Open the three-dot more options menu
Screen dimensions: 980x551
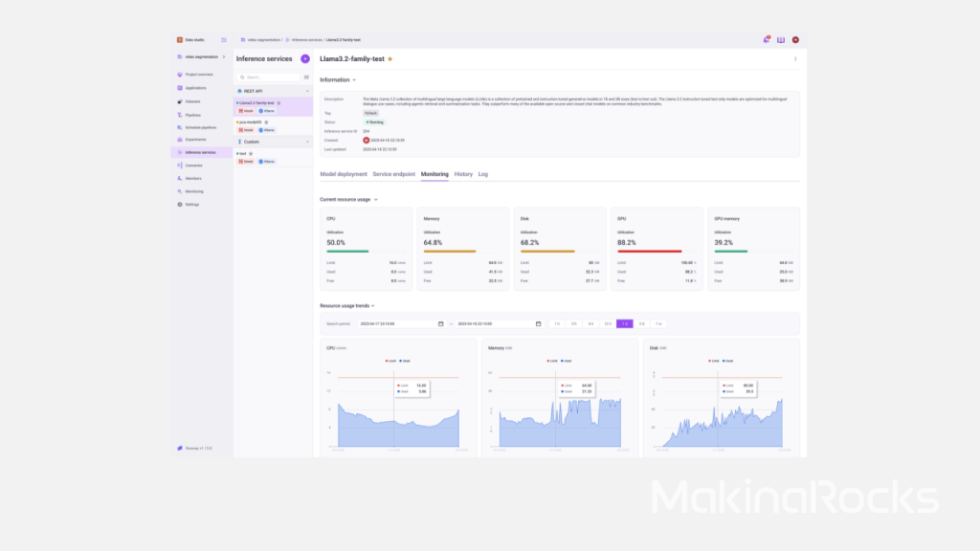pos(794,59)
